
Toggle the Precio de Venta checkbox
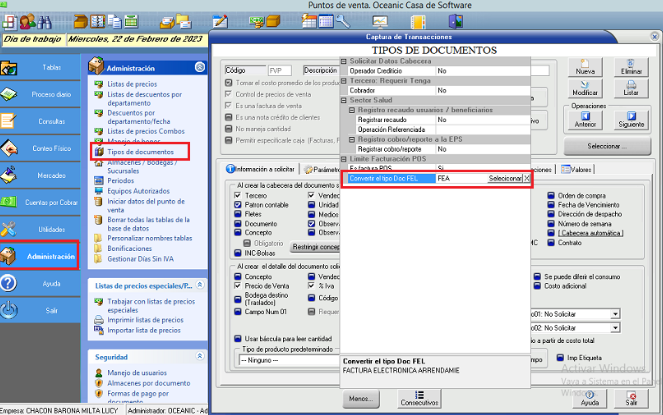[x=238, y=285]
